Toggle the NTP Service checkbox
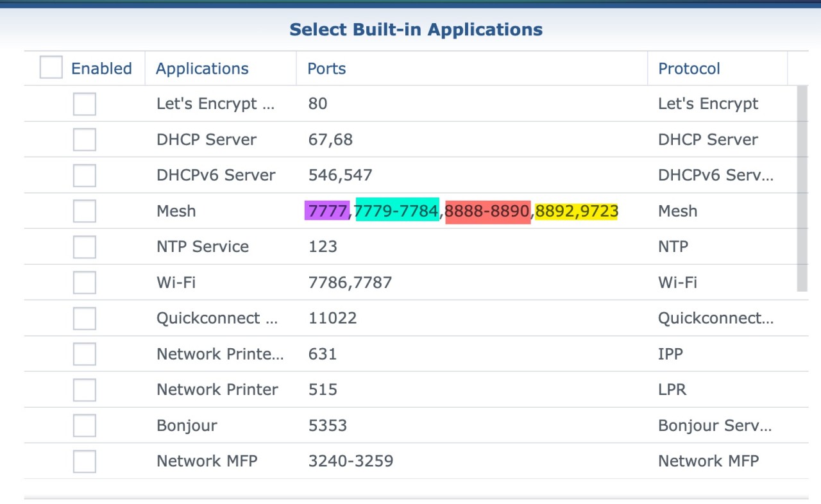821x504 pixels. (85, 247)
